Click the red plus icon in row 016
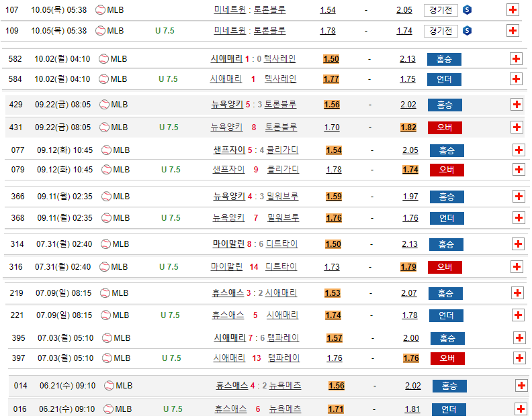The width and height of the screenshot is (532, 420). point(521,409)
